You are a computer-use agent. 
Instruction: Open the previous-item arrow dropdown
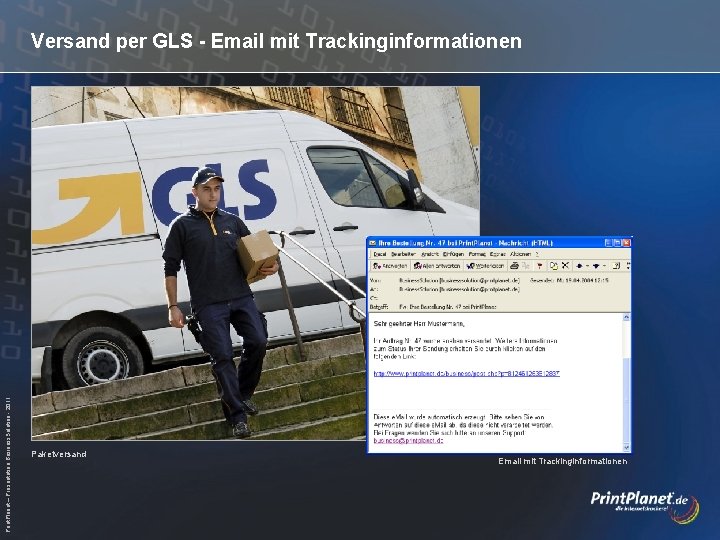(587, 266)
